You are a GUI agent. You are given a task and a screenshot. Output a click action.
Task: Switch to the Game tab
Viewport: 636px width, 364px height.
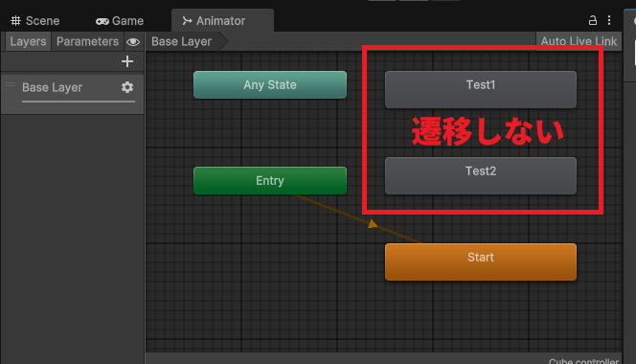tap(120, 21)
